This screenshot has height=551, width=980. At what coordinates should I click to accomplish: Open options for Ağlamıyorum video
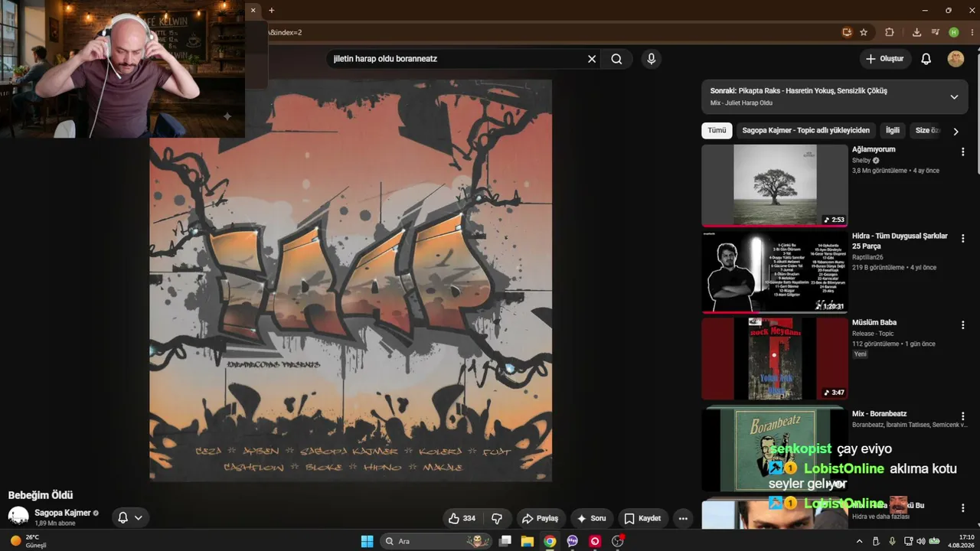(962, 152)
